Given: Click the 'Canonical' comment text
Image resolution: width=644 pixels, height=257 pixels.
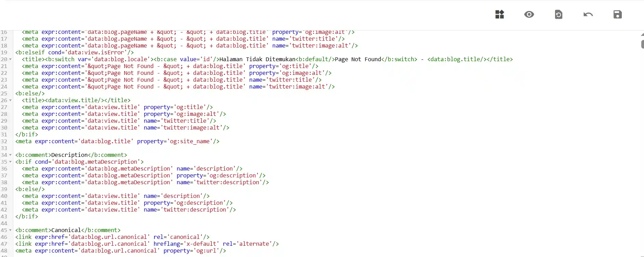Looking at the screenshot, I should [66, 230].
